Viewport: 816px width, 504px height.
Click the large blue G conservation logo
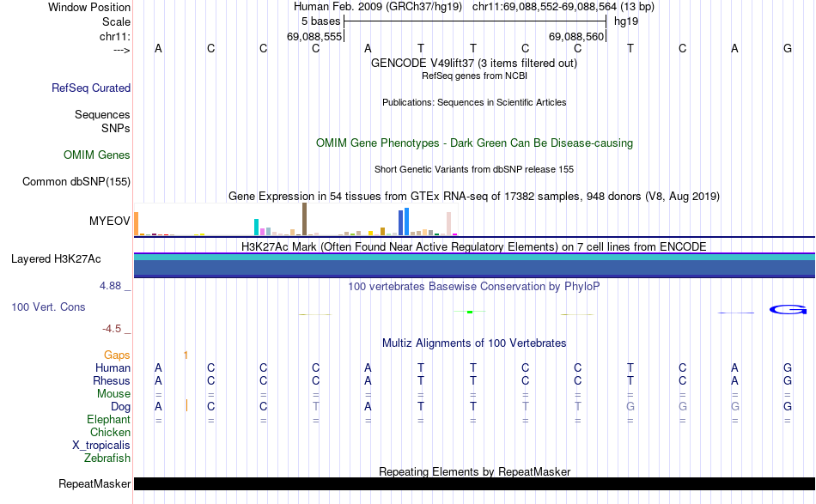[x=788, y=310]
